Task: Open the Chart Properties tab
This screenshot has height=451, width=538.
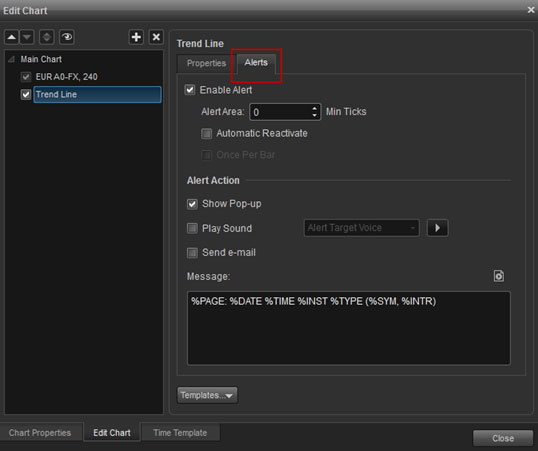Action: click(x=40, y=432)
